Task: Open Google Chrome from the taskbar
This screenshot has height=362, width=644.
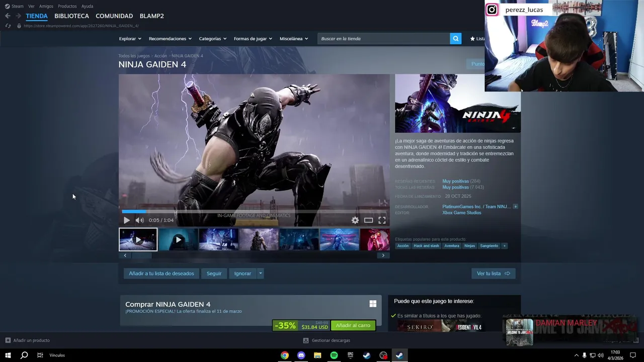Action: 285,355
